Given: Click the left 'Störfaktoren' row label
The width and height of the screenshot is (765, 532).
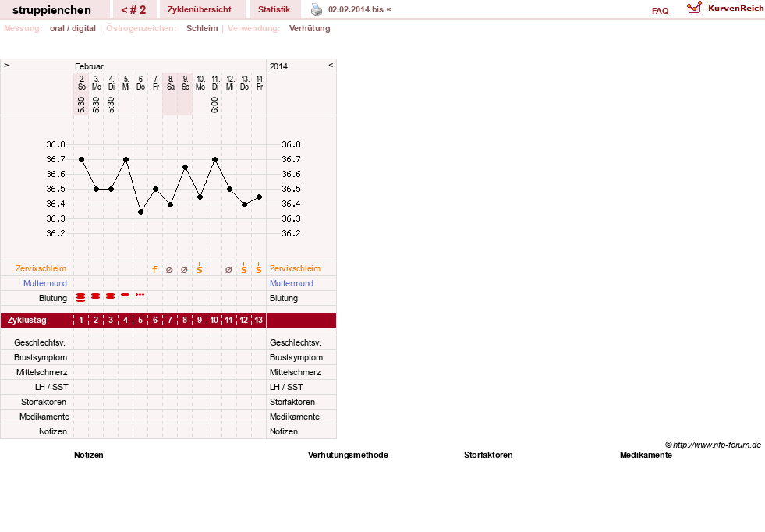Looking at the screenshot, I should [44, 402].
